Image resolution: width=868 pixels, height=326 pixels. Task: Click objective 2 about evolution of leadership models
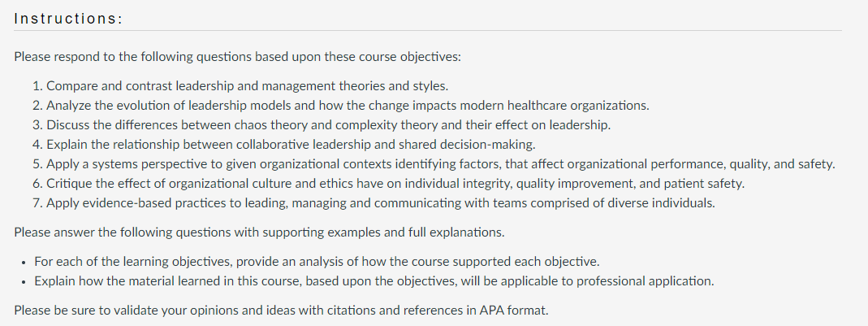[x=341, y=106]
